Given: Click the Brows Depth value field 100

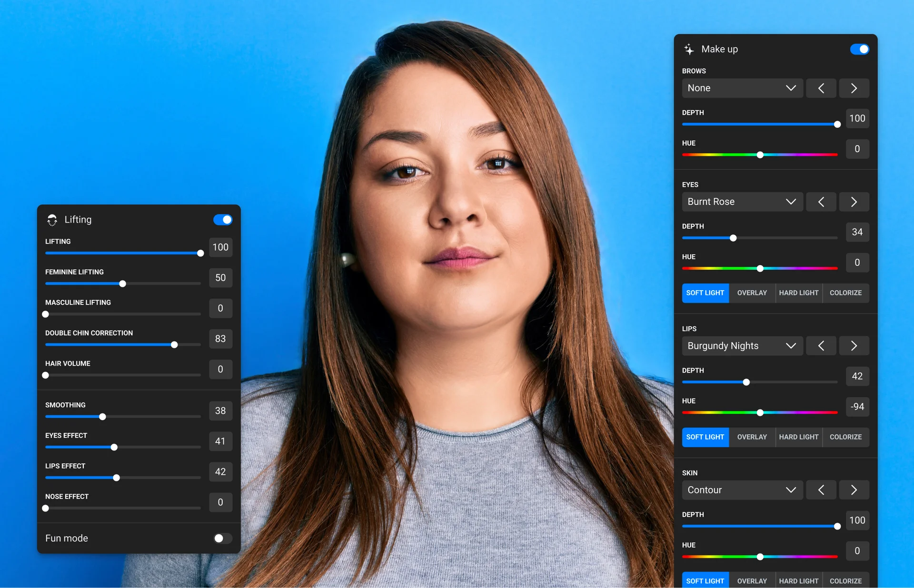Looking at the screenshot, I should click(x=858, y=118).
